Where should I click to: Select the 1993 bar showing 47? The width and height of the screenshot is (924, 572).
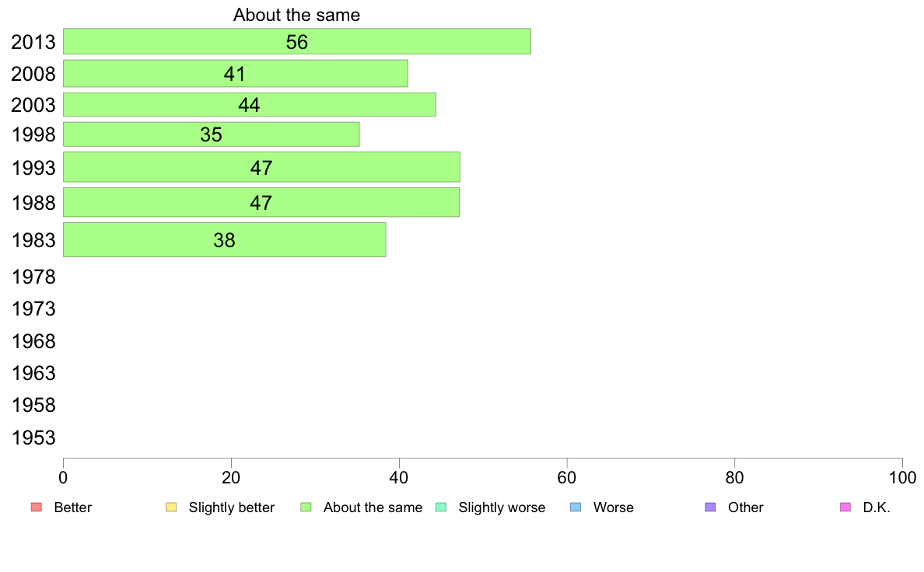tap(261, 167)
